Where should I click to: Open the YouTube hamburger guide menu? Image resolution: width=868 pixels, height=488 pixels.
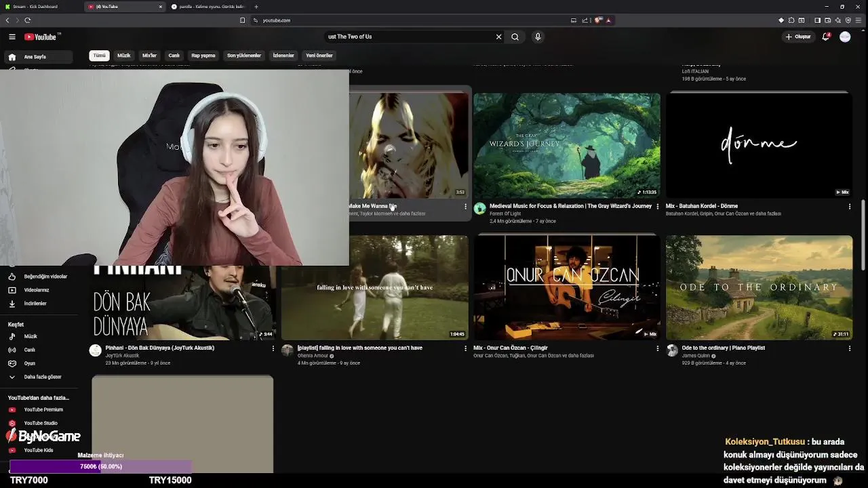pos(12,37)
